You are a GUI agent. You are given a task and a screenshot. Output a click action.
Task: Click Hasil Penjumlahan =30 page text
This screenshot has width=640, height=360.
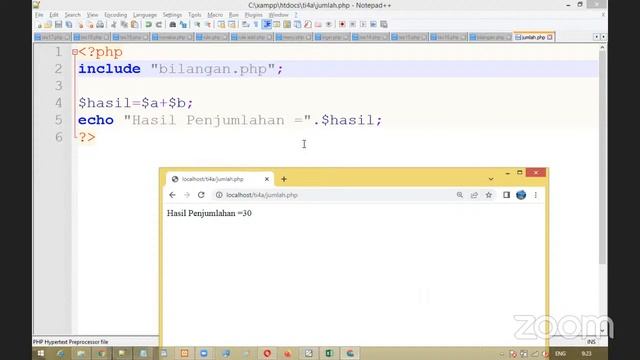coord(209,213)
